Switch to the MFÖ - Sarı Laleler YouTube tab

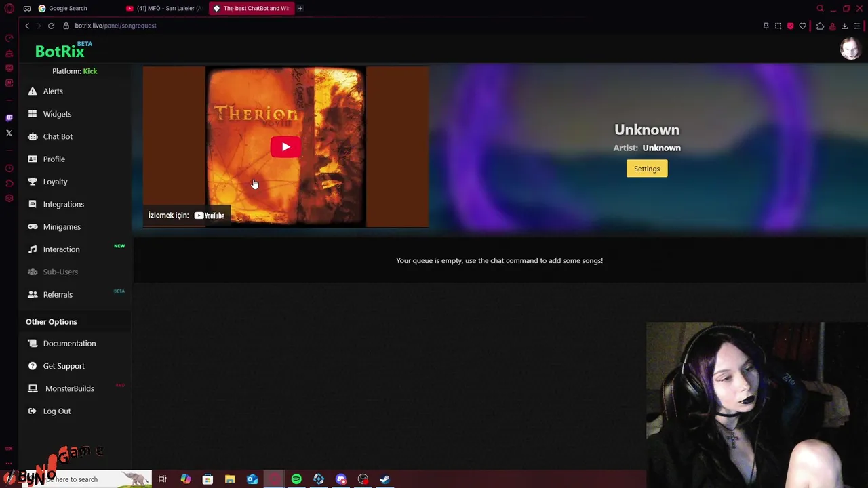164,8
